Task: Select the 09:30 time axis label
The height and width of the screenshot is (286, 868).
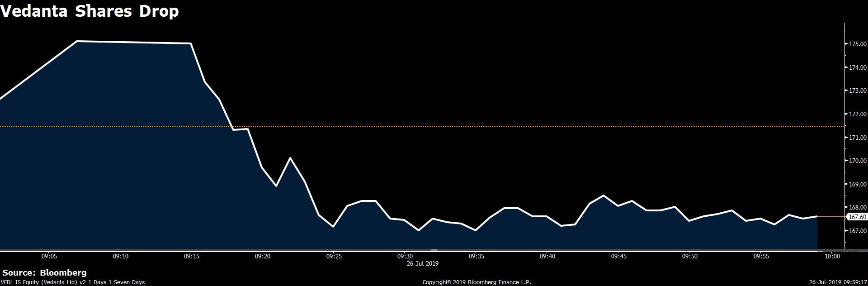Action: [405, 256]
